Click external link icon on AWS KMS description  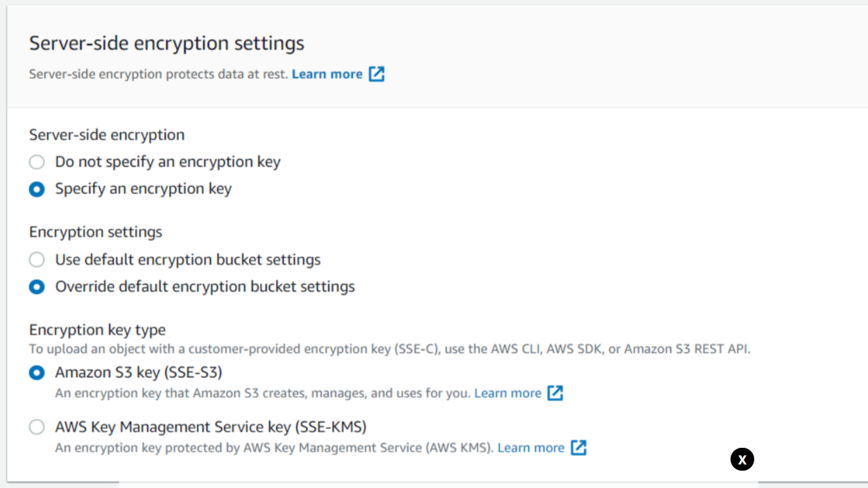click(x=578, y=448)
